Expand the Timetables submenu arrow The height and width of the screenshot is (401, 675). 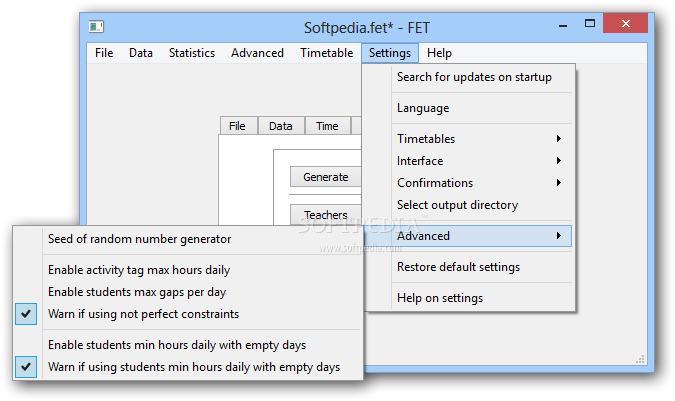click(x=558, y=139)
